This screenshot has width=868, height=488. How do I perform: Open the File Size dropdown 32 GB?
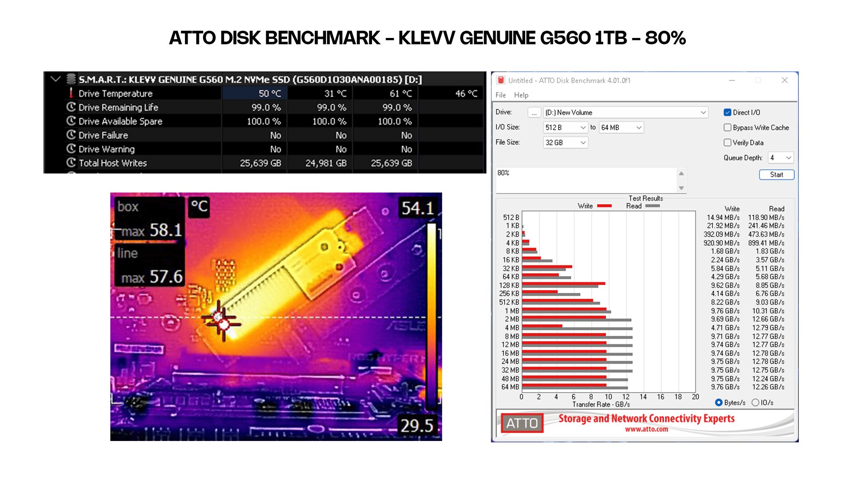click(565, 142)
